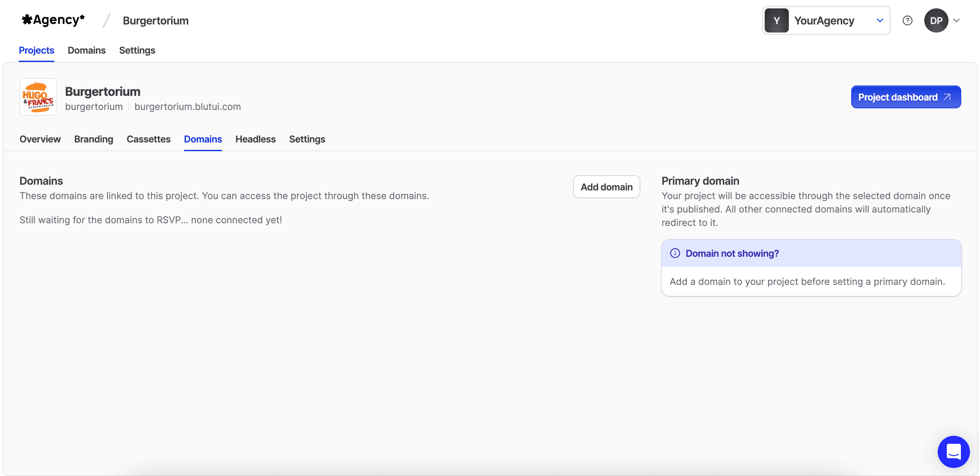Click the YourAgency workspace avatar
Image resolution: width=980 pixels, height=476 pixels.
click(x=776, y=20)
